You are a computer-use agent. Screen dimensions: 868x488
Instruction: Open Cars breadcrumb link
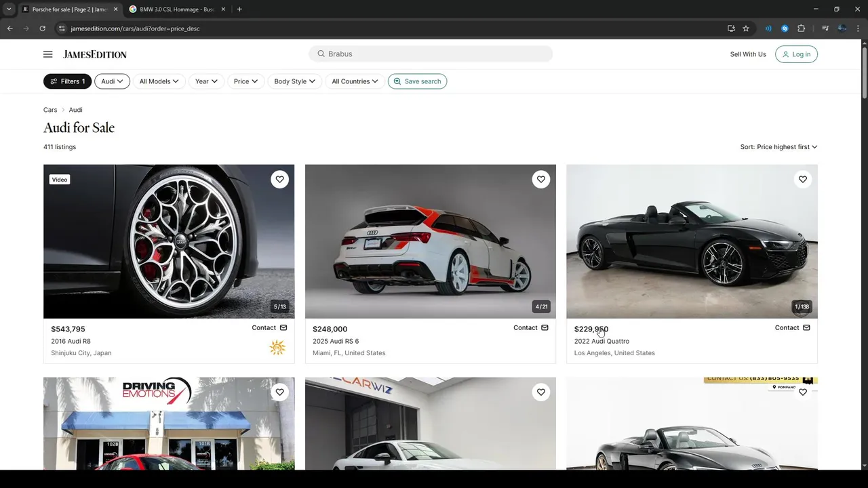point(50,110)
